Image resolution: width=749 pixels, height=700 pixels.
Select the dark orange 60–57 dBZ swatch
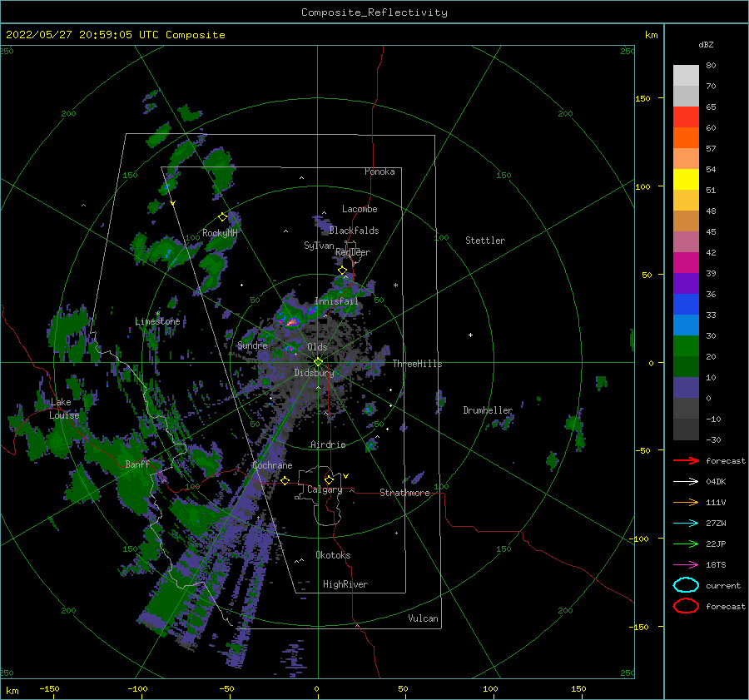686,137
